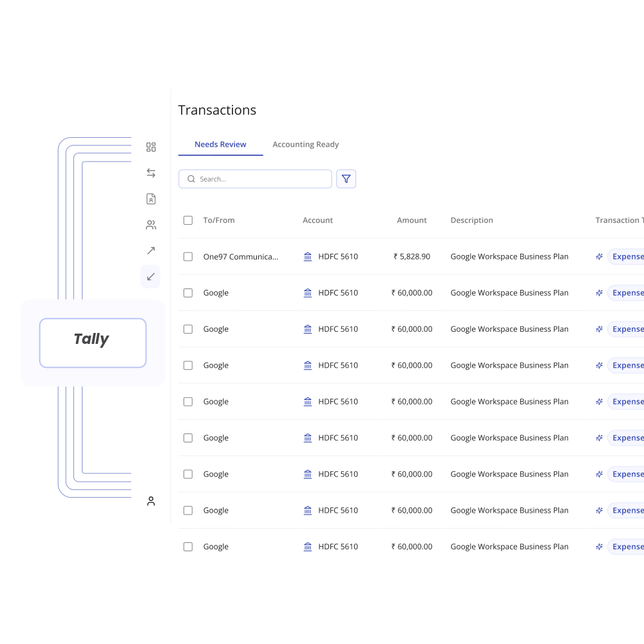Screen dimensions: 644x644
Task: Click the To/From column header
Action: pyautogui.click(x=219, y=220)
